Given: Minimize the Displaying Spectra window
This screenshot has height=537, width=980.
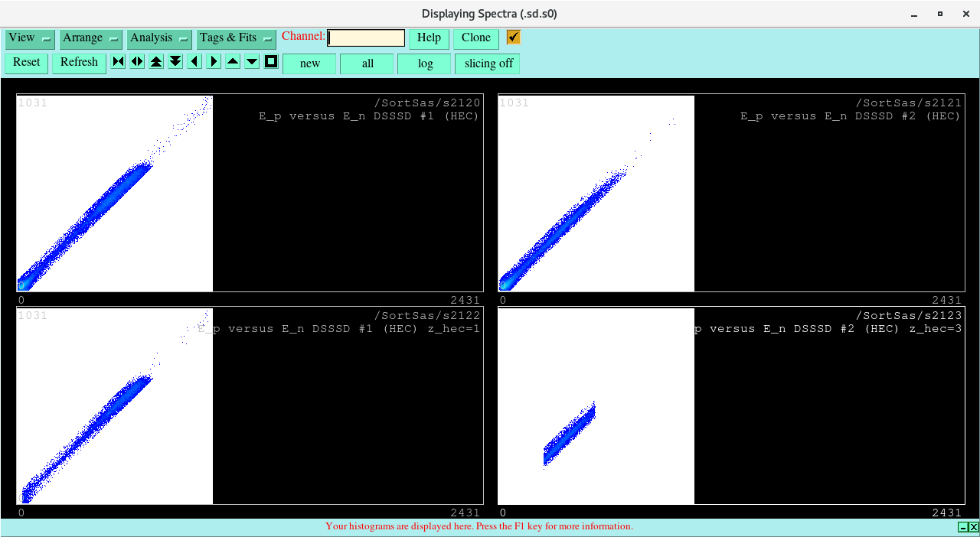Looking at the screenshot, I should (913, 14).
